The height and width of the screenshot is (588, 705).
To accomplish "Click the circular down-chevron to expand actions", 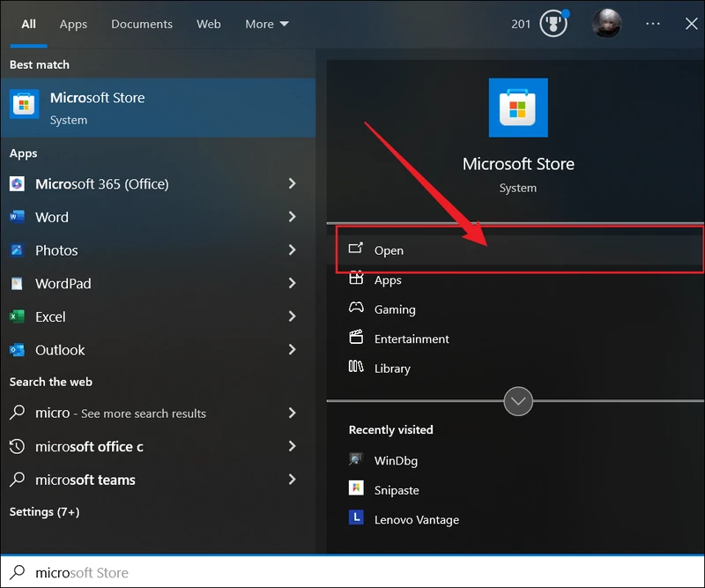I will coord(518,401).
